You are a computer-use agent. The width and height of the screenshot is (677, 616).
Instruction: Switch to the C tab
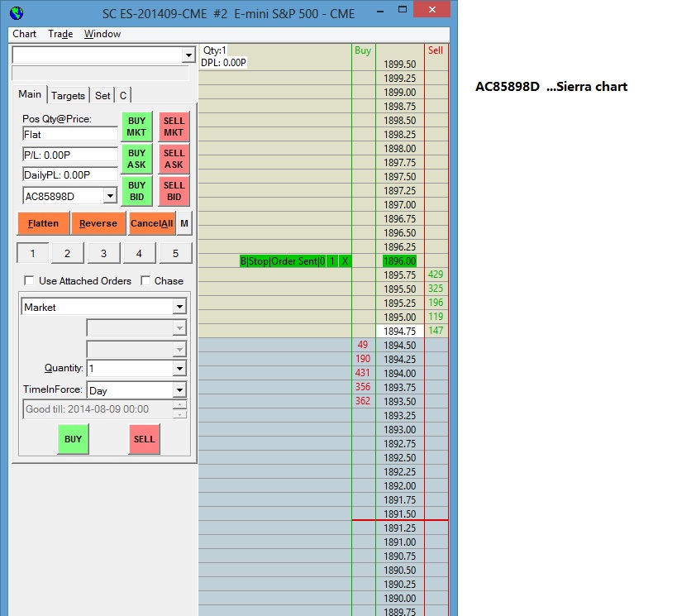coord(123,95)
